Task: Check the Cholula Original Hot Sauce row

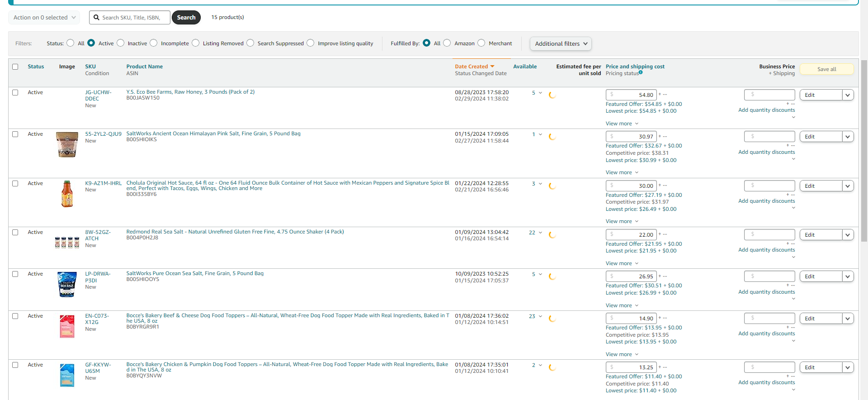Action: [x=15, y=184]
